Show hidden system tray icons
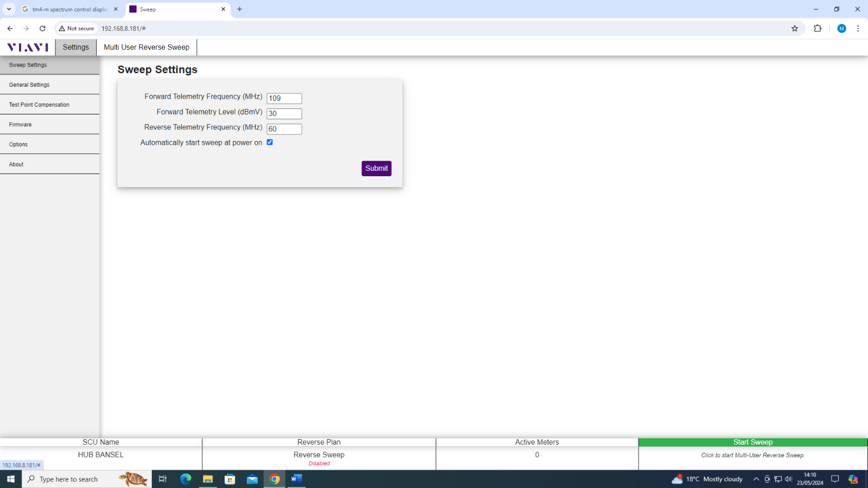868x488 pixels. pos(756,479)
